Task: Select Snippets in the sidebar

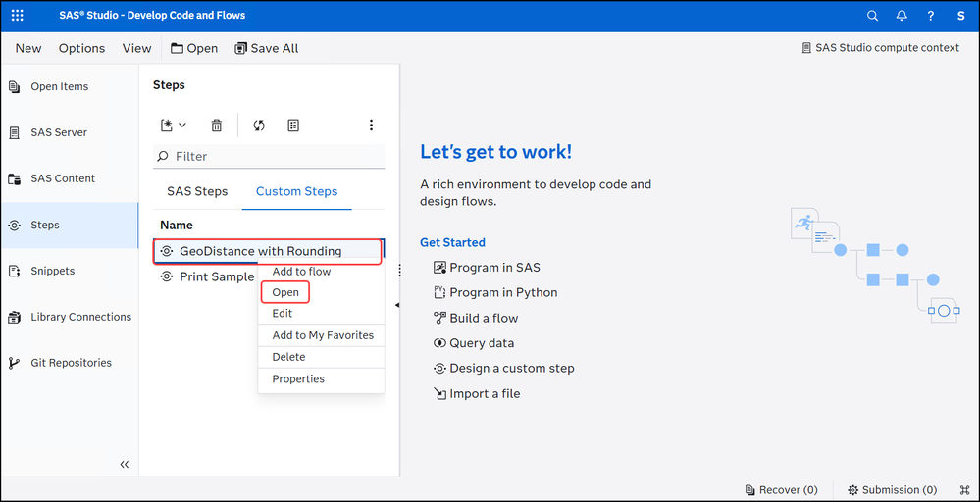Action: tap(70, 271)
